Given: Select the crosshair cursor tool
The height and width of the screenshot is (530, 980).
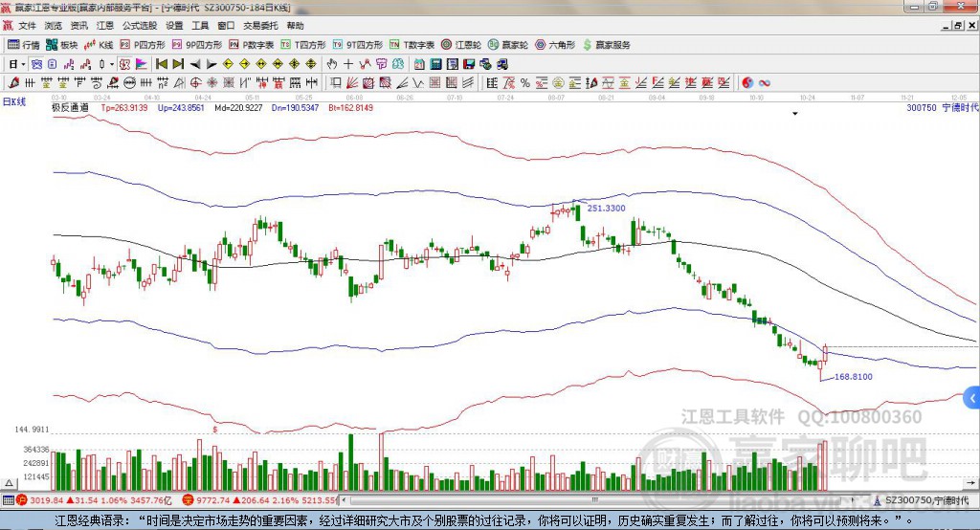Looking at the screenshot, I should (348, 64).
